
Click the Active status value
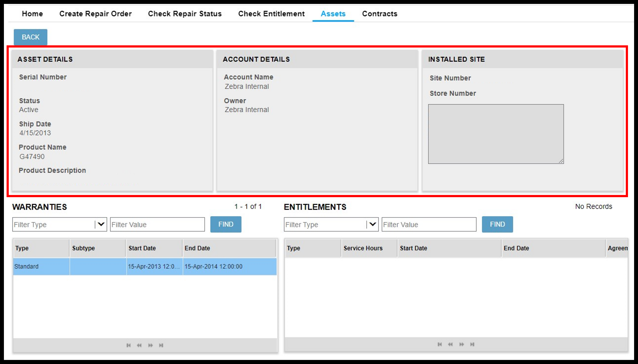[29, 109]
